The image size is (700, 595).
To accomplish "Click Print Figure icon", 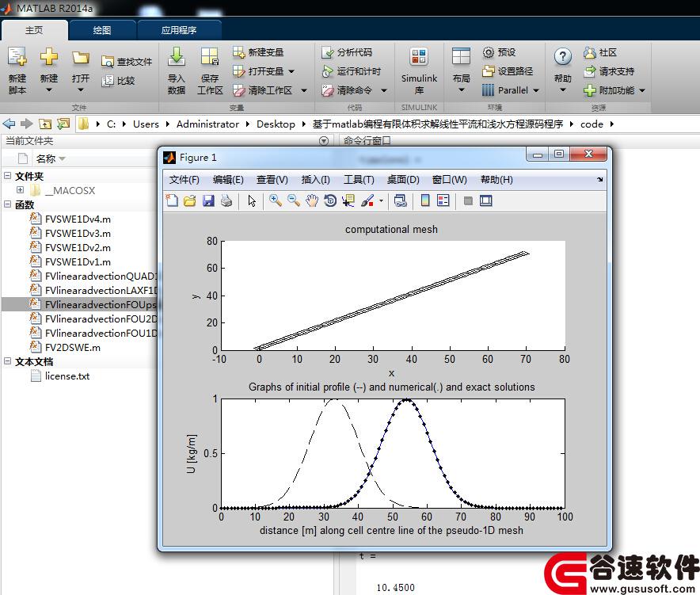I will tap(226, 200).
